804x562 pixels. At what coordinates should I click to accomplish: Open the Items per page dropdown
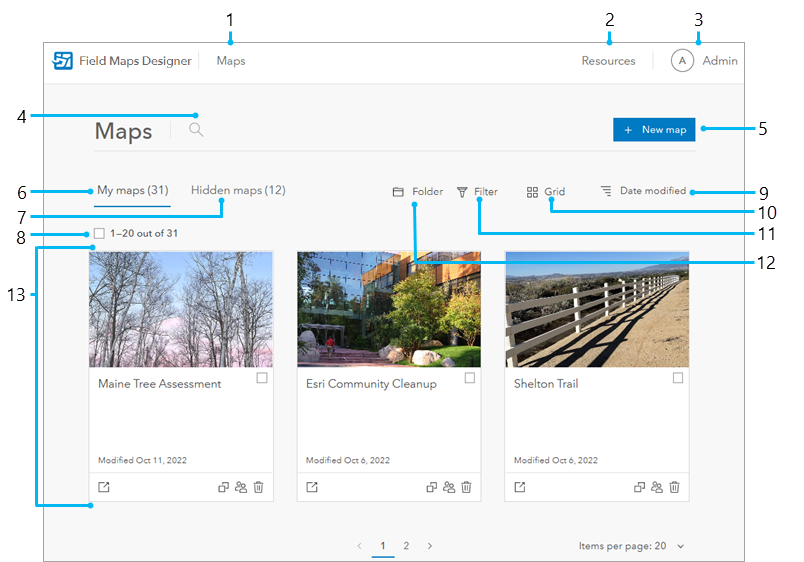pyautogui.click(x=631, y=547)
